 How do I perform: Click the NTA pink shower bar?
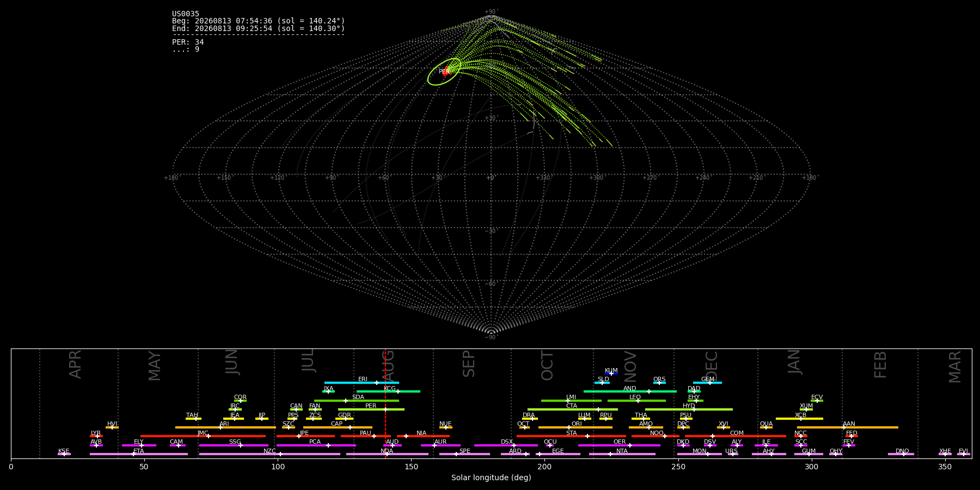click(622, 454)
